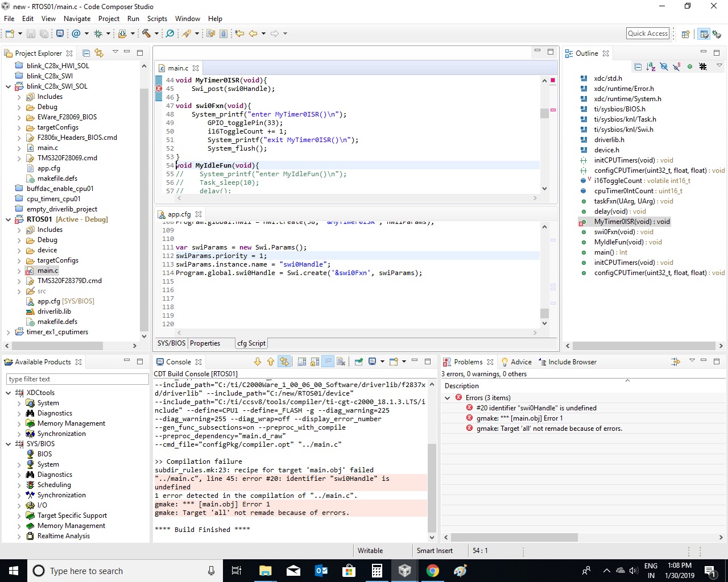The height and width of the screenshot is (582, 728).
Task: Collapse All in Project Explorer
Action: click(x=86, y=53)
